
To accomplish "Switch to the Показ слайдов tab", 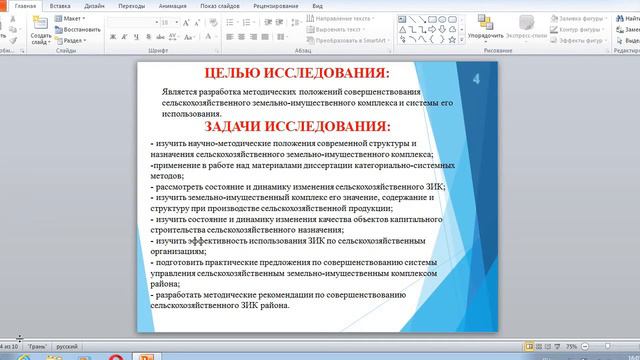I will pyautogui.click(x=220, y=6).
